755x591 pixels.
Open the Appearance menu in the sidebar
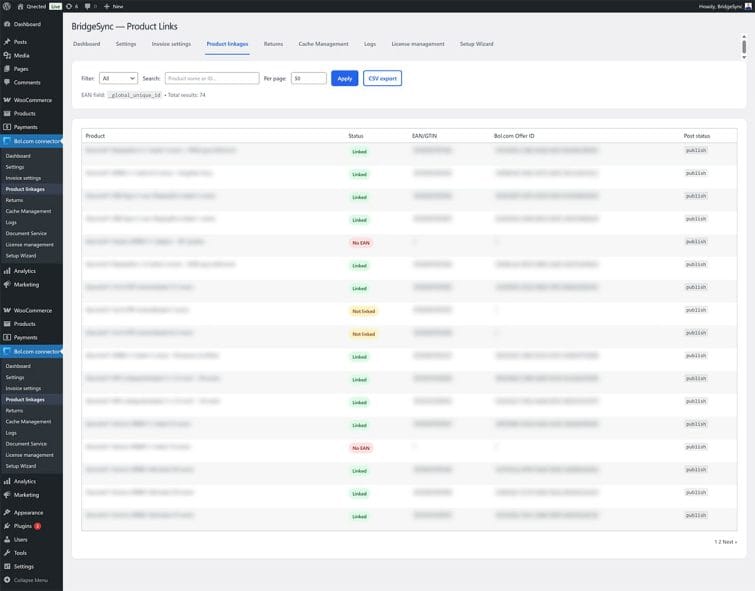[28, 512]
